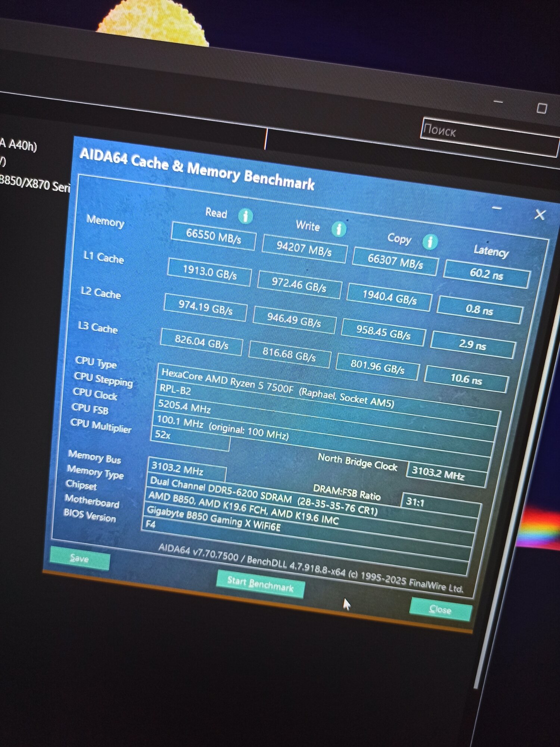This screenshot has width=560, height=747.
Task: Click the Close button in AIDA64
Action: pyautogui.click(x=441, y=609)
